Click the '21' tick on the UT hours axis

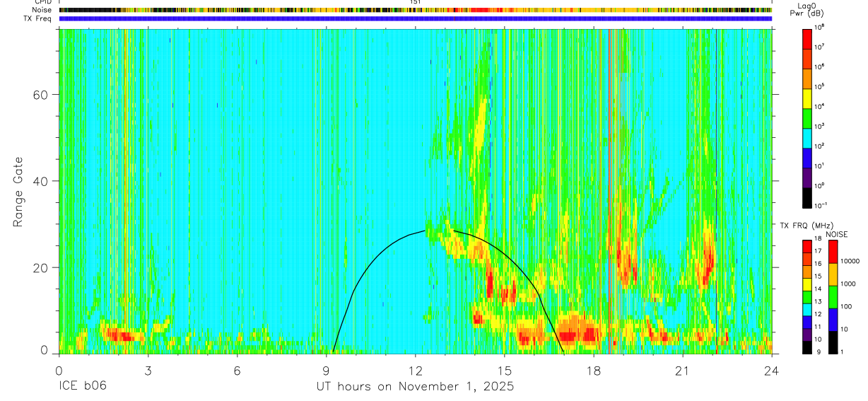(683, 371)
